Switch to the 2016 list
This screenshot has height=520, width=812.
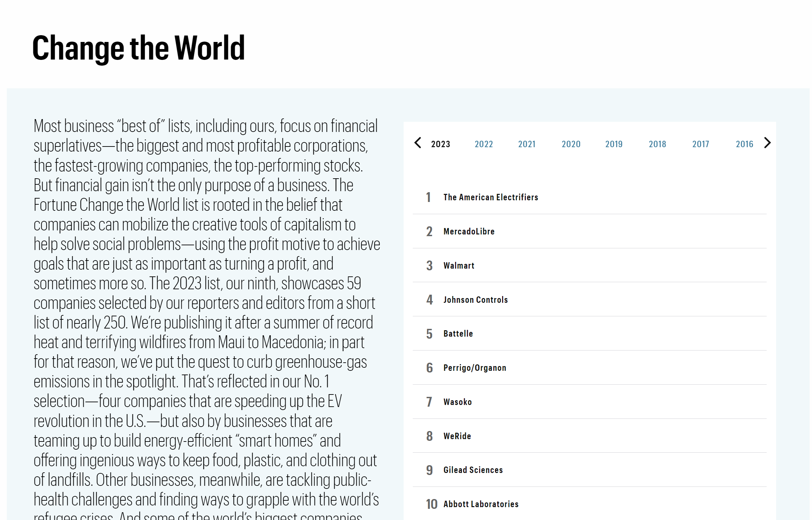[744, 144]
